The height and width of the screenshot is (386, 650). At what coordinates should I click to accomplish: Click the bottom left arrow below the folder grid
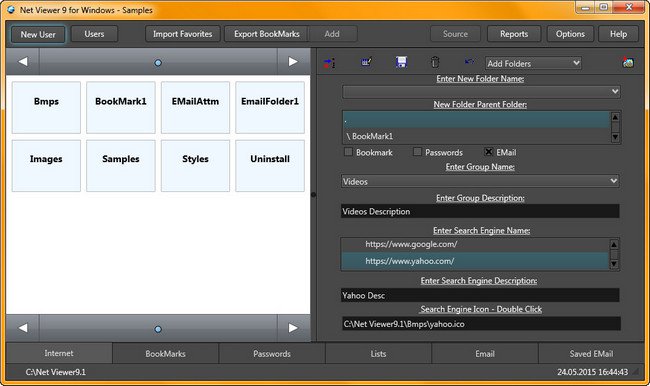click(23, 328)
